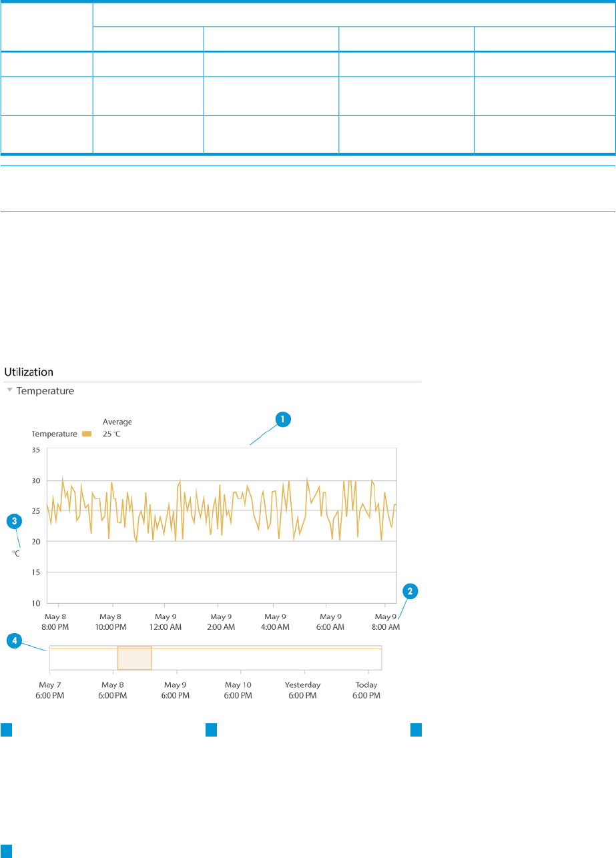Click the shaded selection in the navigation graph
The image size is (616, 858).
(x=135, y=657)
